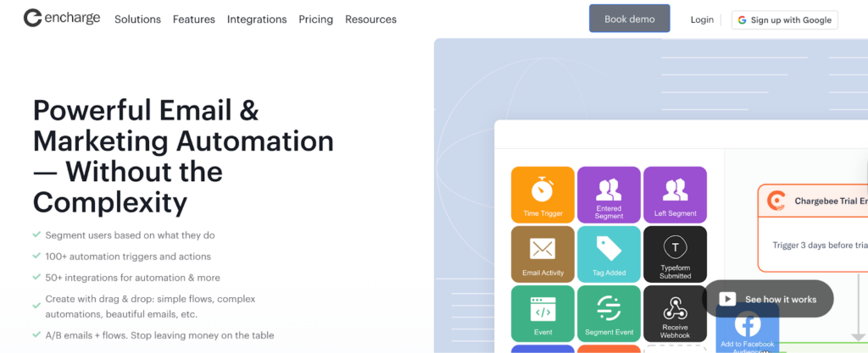Open the Pricing page
Viewport: 868px width, 353px height.
click(315, 19)
